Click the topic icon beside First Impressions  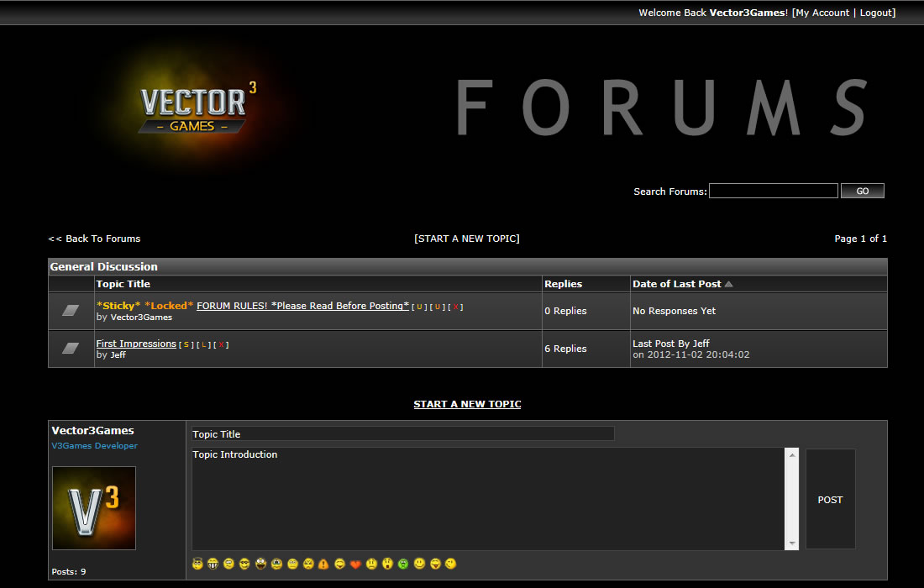71,348
